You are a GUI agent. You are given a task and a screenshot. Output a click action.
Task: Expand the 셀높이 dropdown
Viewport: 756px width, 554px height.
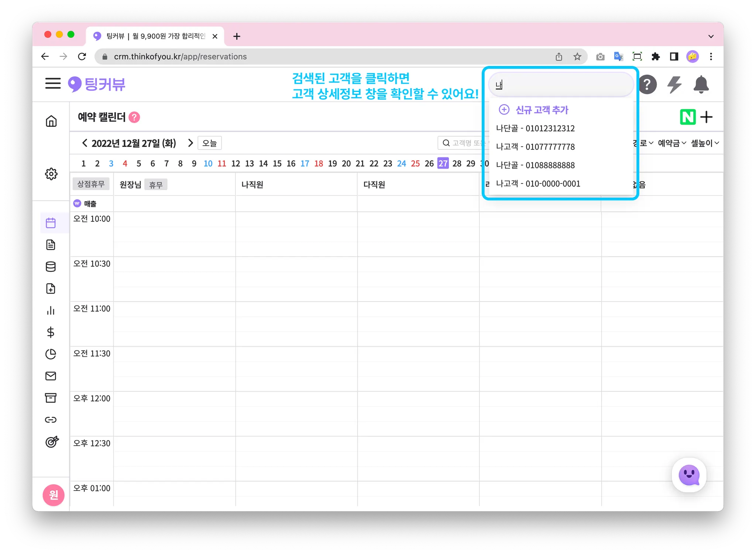705,143
